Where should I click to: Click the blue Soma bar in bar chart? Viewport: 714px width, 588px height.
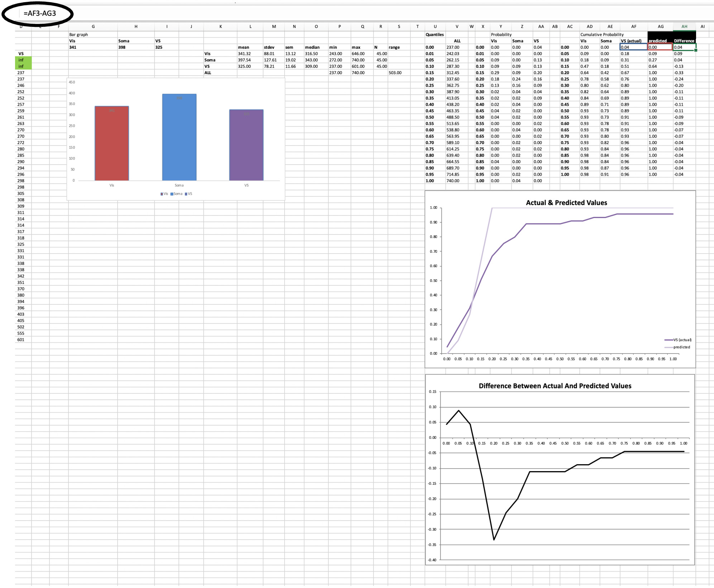tap(179, 137)
